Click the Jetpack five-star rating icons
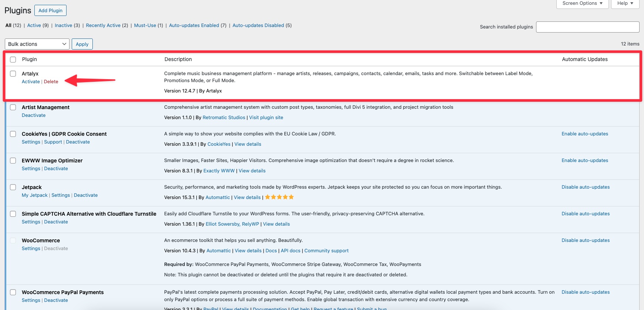644x310 pixels. tap(279, 197)
